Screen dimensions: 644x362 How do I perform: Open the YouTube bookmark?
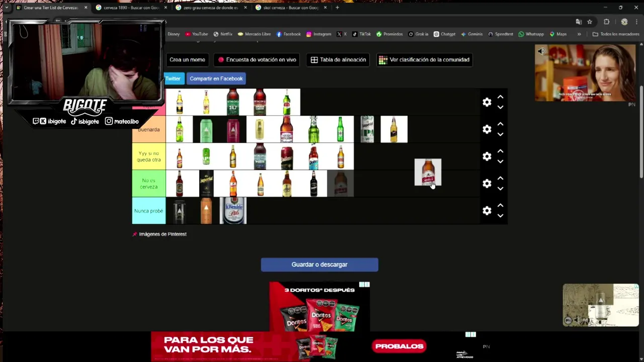[x=196, y=34]
